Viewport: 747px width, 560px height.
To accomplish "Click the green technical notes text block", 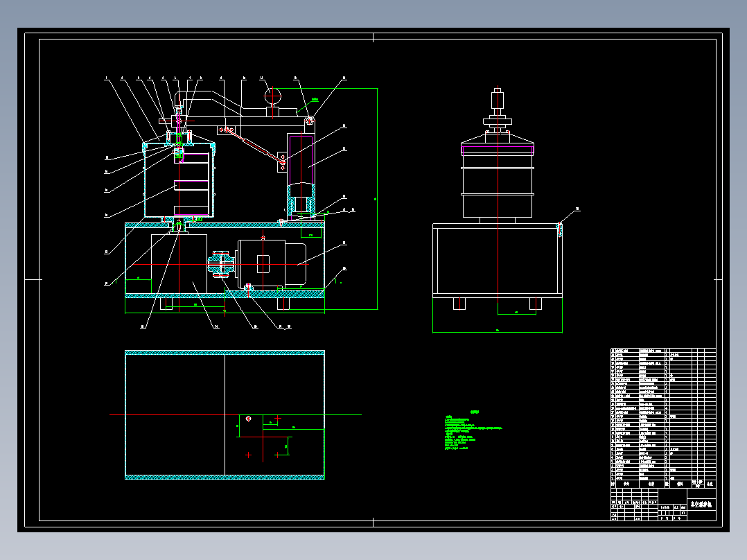I will pyautogui.click(x=473, y=431).
